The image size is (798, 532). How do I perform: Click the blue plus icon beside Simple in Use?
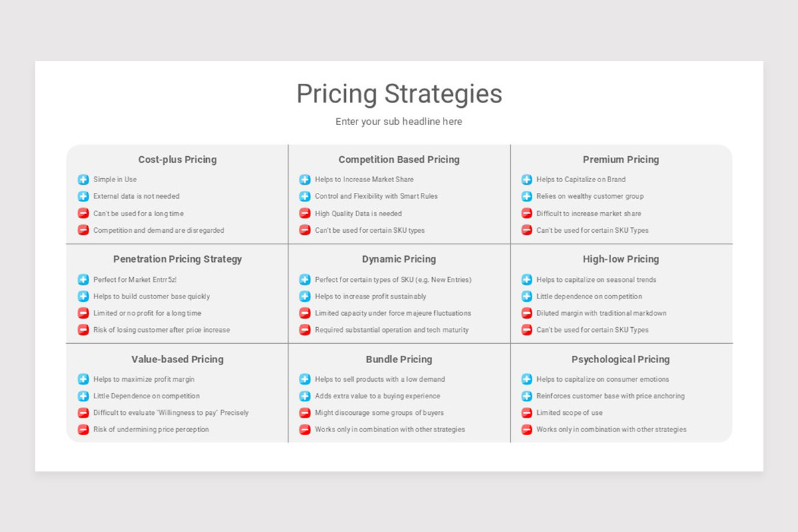coord(83,180)
